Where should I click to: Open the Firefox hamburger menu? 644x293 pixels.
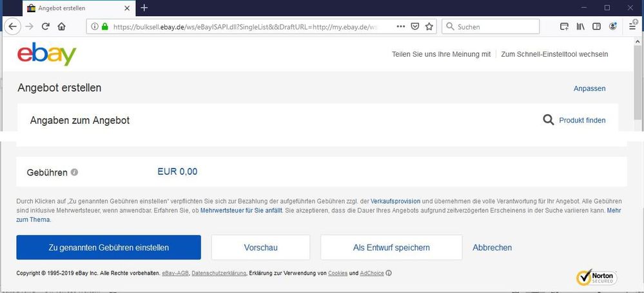point(632,26)
